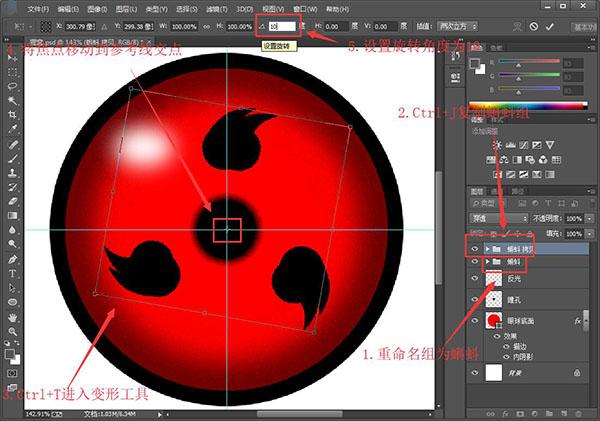Viewport: 600px width, 421px height.
Task: Toggle visibility of 蝌蚪 group
Action: coord(475,261)
